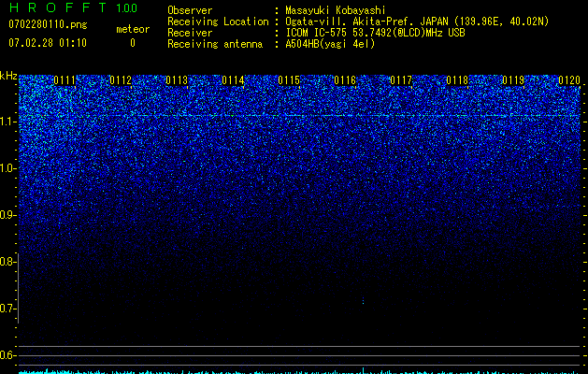The width and height of the screenshot is (588, 374).
Task: Click time marker 0116
Action: [345, 80]
